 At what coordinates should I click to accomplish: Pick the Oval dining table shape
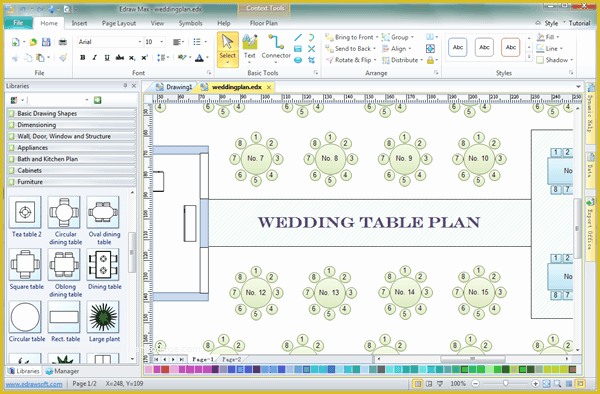click(103, 212)
